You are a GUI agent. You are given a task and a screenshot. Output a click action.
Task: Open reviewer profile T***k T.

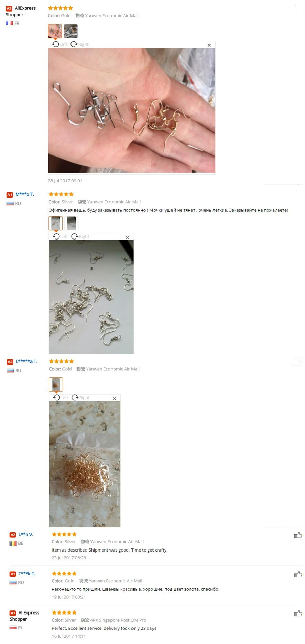pos(27,573)
